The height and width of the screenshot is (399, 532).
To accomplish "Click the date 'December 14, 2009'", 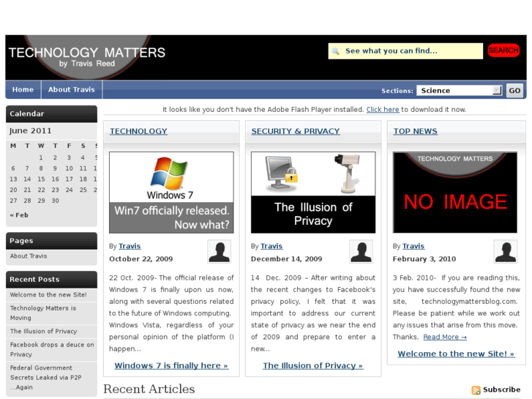I will pos(286,258).
